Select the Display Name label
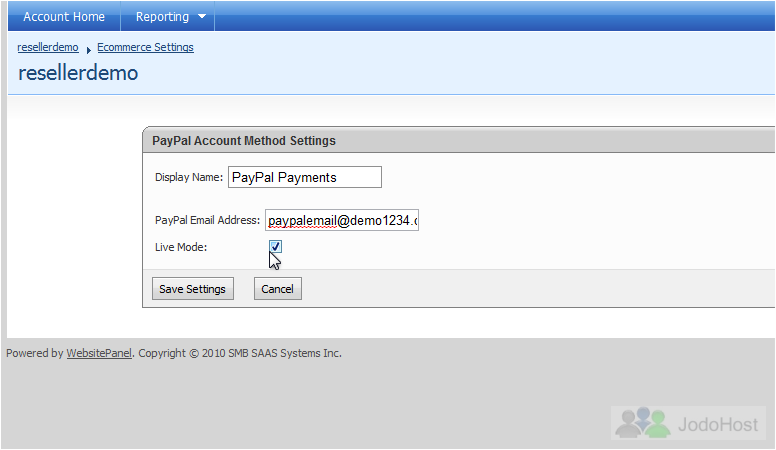The image size is (776, 450). [189, 177]
